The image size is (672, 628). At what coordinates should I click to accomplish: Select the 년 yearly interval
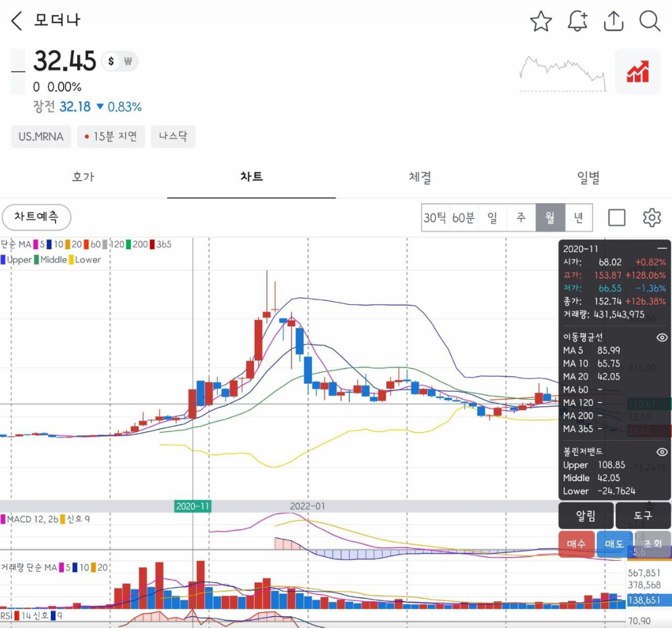578,218
